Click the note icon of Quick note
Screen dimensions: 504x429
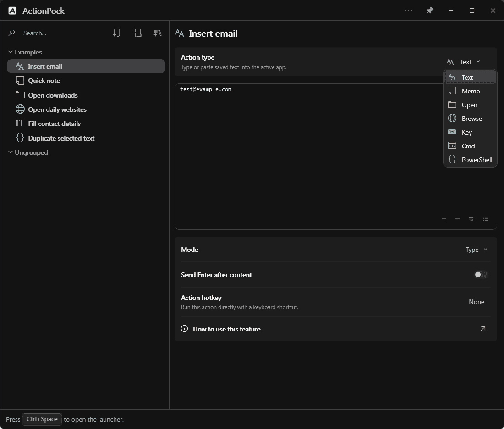pos(20,81)
